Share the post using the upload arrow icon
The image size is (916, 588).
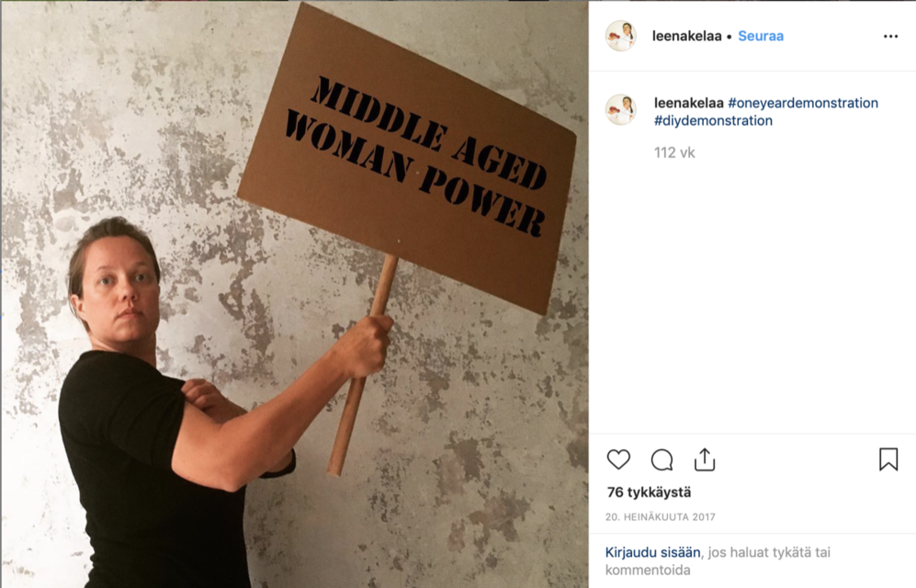705,459
